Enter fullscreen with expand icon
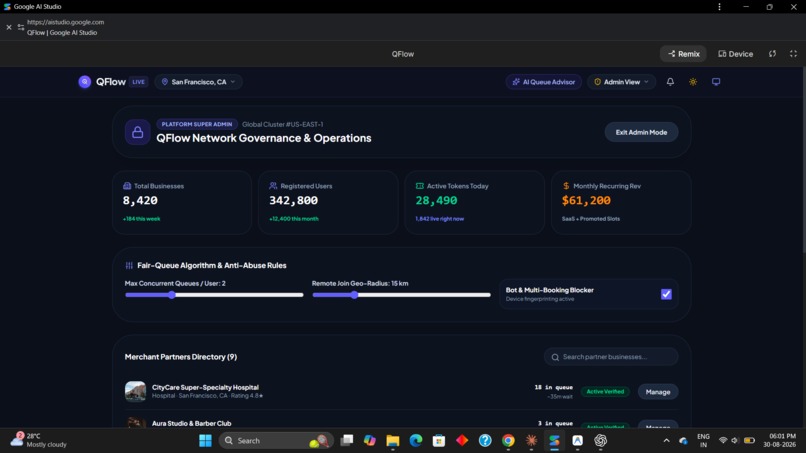This screenshot has height=453, width=806. (x=793, y=53)
